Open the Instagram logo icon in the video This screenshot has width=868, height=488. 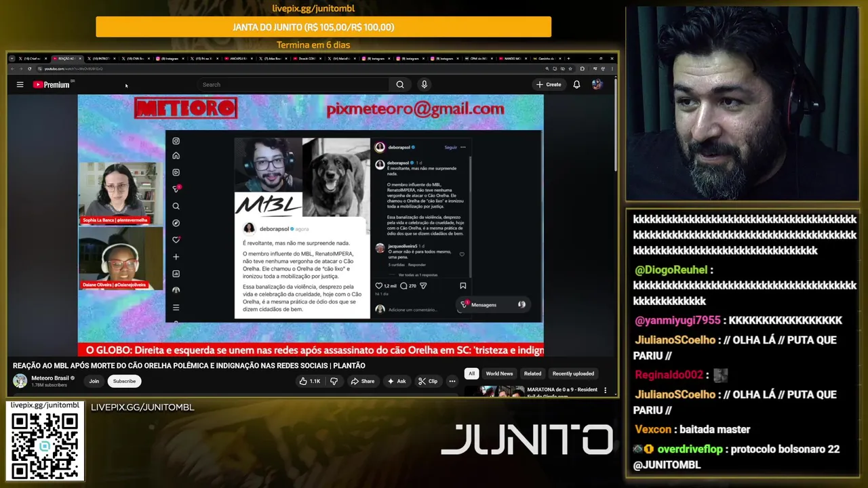176,141
